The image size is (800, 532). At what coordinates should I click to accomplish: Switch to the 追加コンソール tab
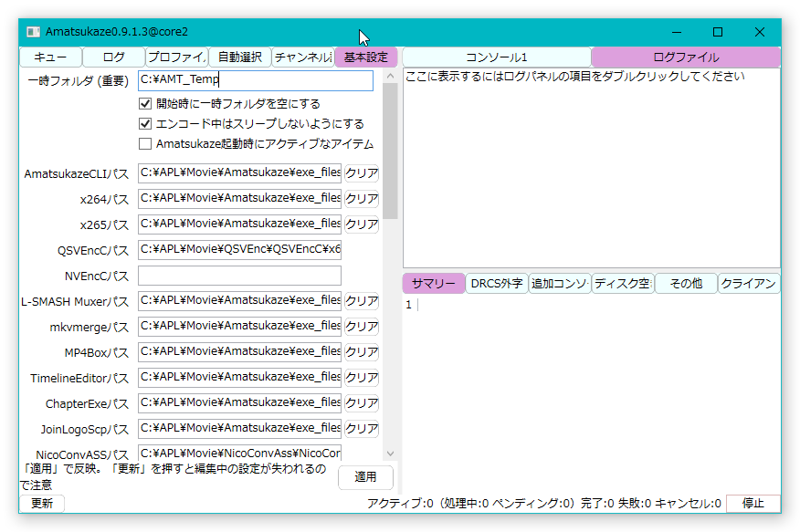coord(560,283)
